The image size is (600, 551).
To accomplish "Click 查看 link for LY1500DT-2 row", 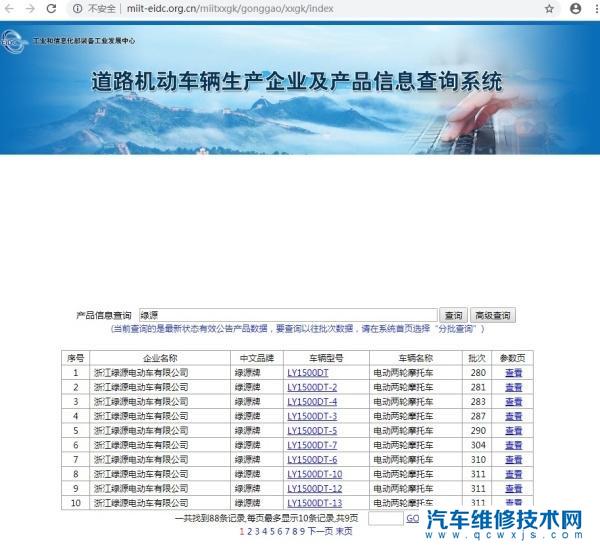I will tap(514, 387).
